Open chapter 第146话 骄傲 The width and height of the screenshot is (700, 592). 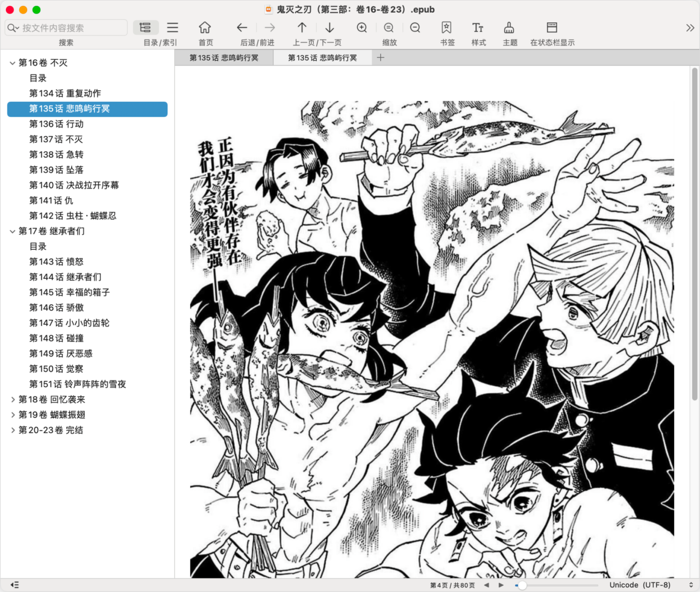click(x=57, y=308)
